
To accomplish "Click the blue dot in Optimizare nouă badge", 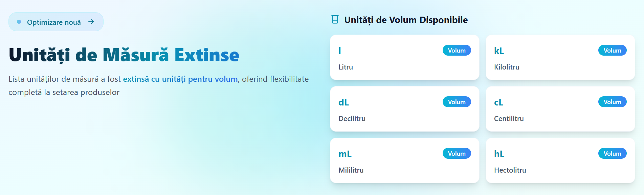I will 19,22.
